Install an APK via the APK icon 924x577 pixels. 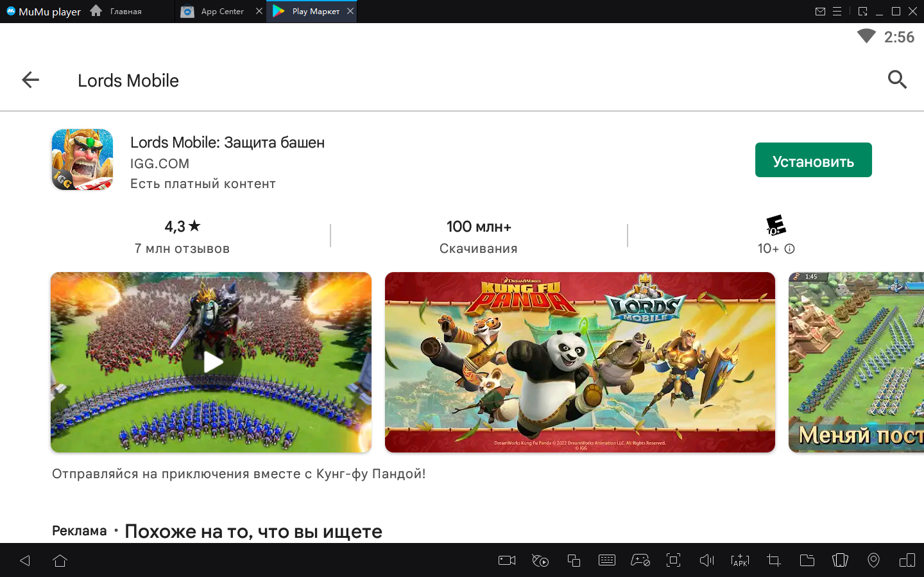pos(740,560)
